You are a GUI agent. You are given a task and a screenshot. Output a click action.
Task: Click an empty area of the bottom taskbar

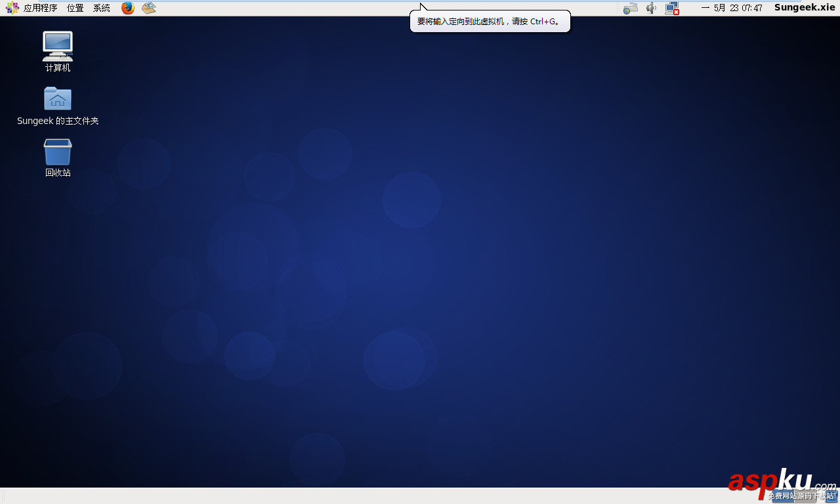coord(394,497)
